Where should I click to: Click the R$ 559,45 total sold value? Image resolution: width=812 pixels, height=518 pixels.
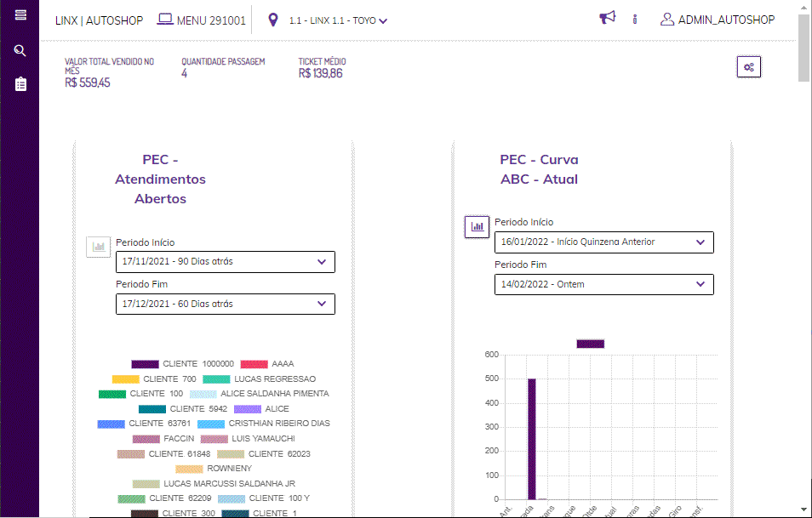pyautogui.click(x=88, y=83)
